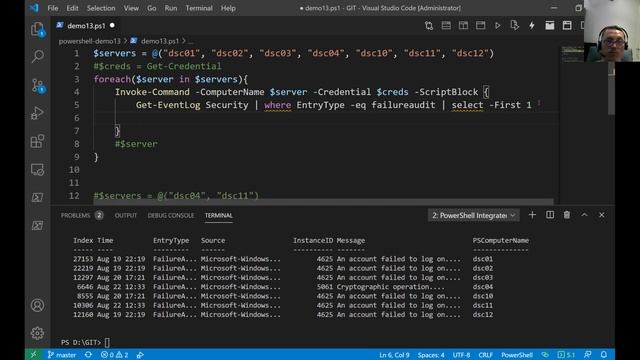Click line number 5 in the gutter
Screen dimensions: 640x360
(76, 105)
